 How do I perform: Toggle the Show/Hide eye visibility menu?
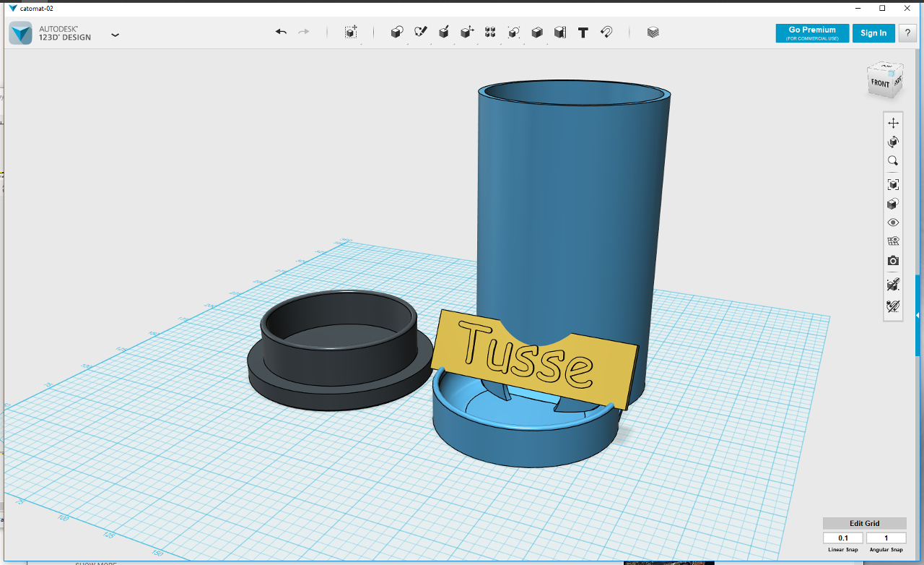893,223
